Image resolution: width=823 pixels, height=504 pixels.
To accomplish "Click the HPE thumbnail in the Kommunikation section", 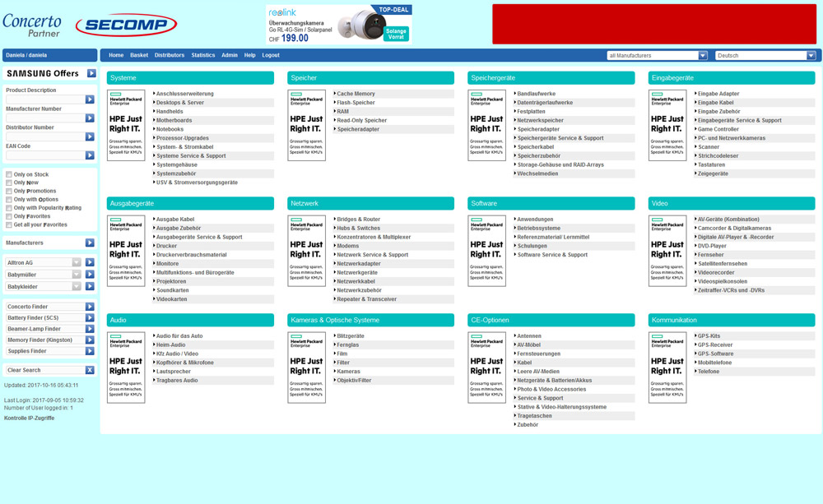I will click(667, 368).
